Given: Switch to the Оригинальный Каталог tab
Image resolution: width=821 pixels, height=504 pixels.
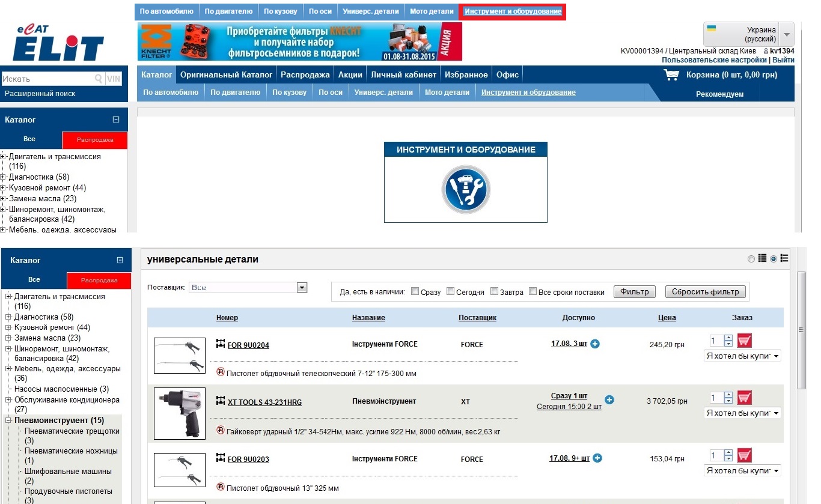Looking at the screenshot, I should coord(226,74).
